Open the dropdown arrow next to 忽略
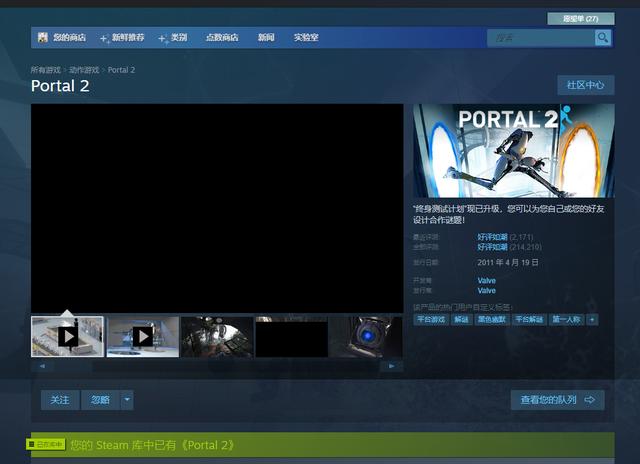The image size is (640, 464). tap(126, 400)
